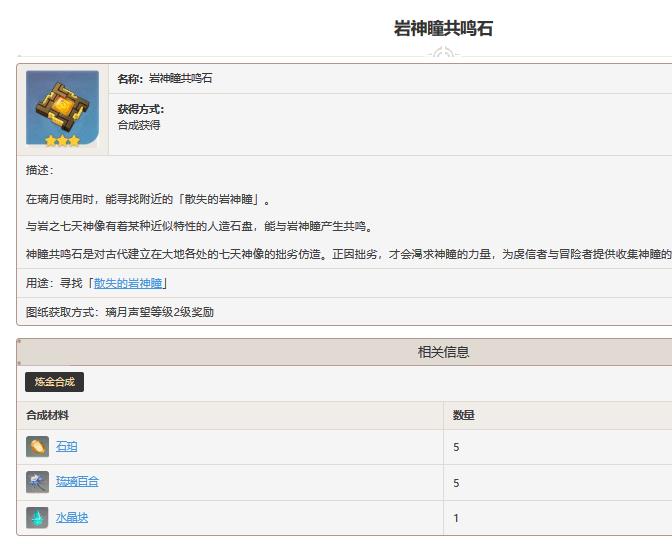Viewport: 672px width, 544px height.
Task: Click the 图纸获取方式 row text
Action: (x=120, y=312)
